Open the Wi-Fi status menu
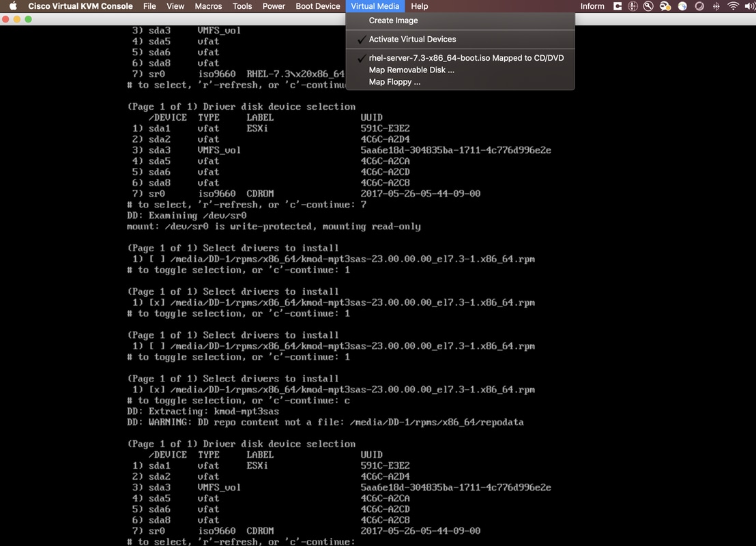This screenshot has height=546, width=756. pyautogui.click(x=733, y=6)
